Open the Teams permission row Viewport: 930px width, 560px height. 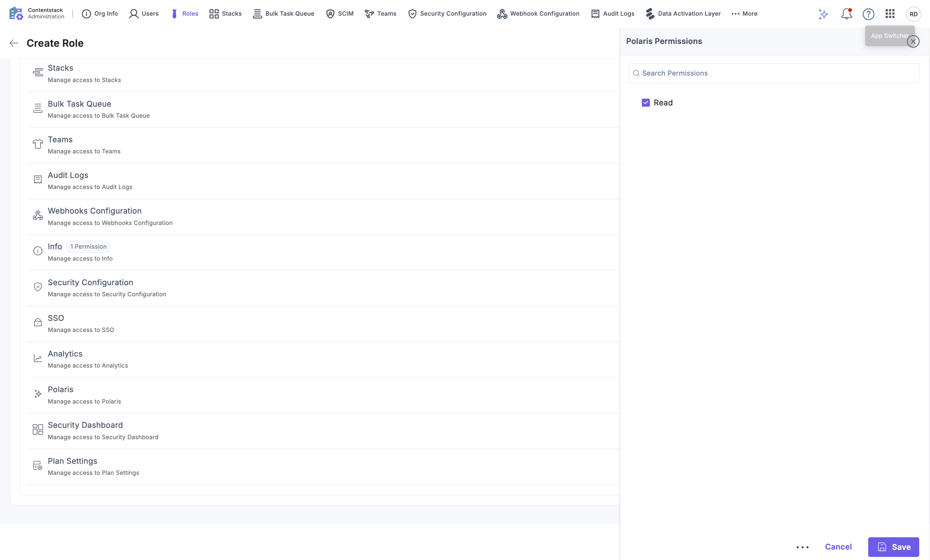pyautogui.click(x=324, y=146)
